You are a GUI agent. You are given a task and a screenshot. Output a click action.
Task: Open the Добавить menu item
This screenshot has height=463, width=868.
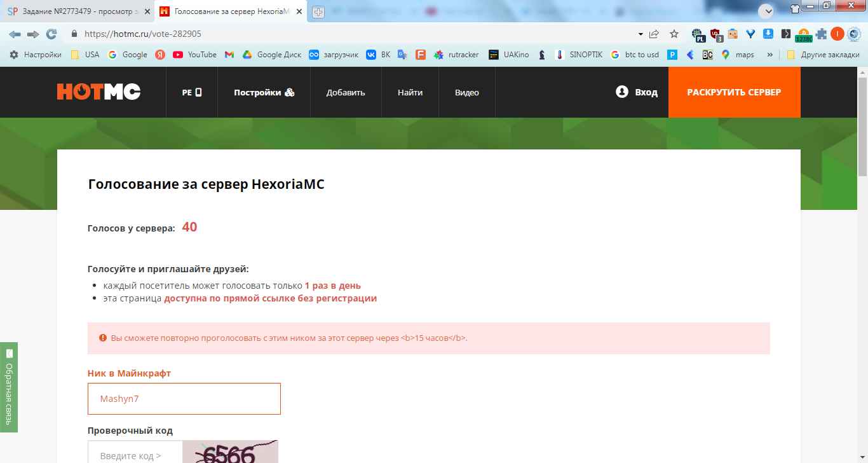pos(346,92)
